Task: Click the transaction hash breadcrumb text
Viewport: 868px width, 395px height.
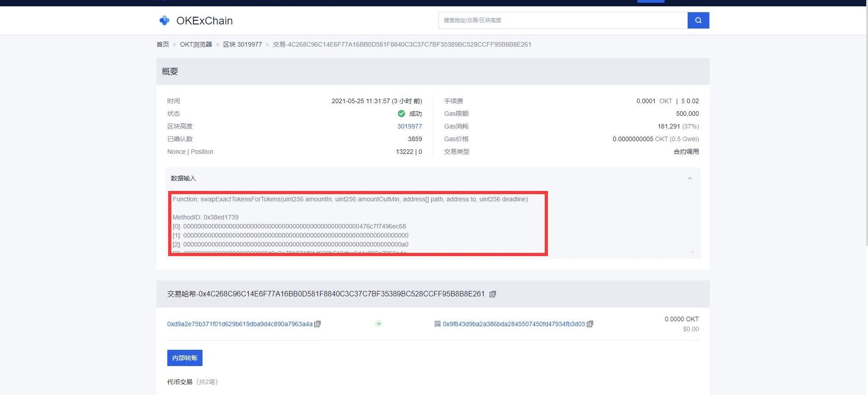Action: [x=402, y=44]
